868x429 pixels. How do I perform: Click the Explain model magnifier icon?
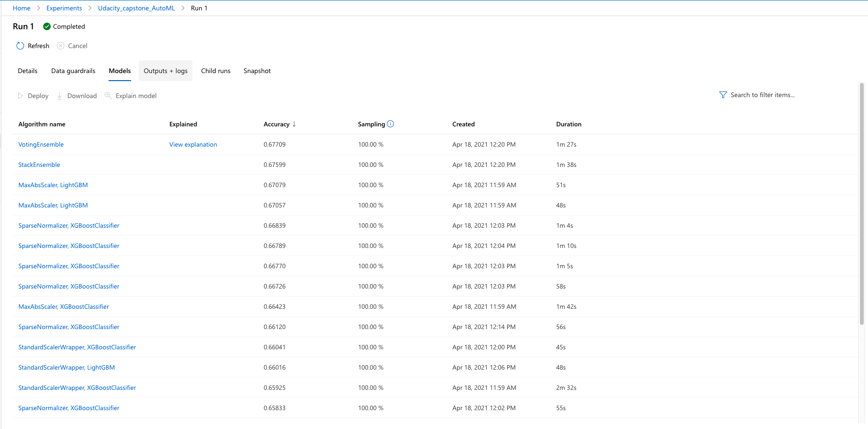click(x=108, y=96)
